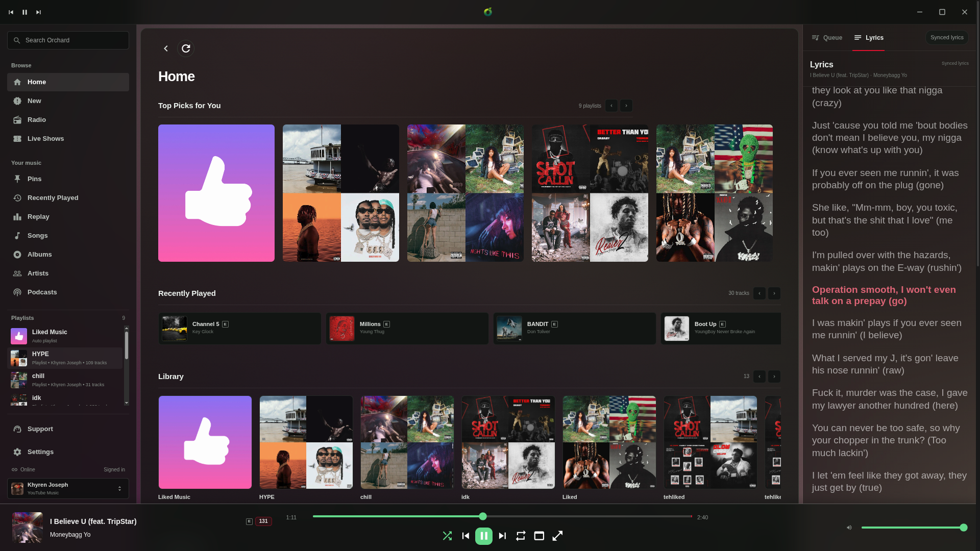Image resolution: width=980 pixels, height=551 pixels.
Task: Open the idk Library playlist cover
Action: (x=508, y=442)
